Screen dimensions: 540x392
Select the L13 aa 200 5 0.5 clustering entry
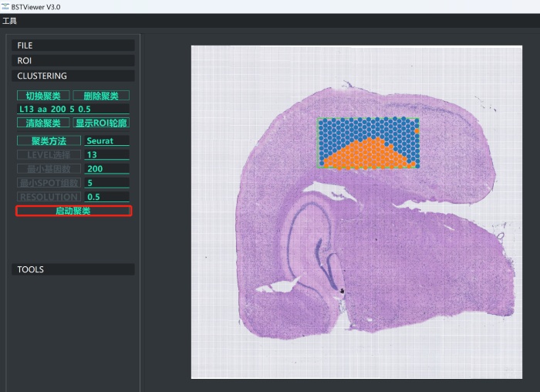click(73, 109)
